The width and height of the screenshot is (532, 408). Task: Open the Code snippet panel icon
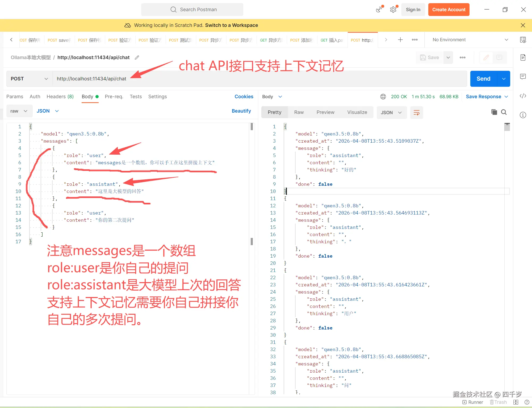point(523,96)
